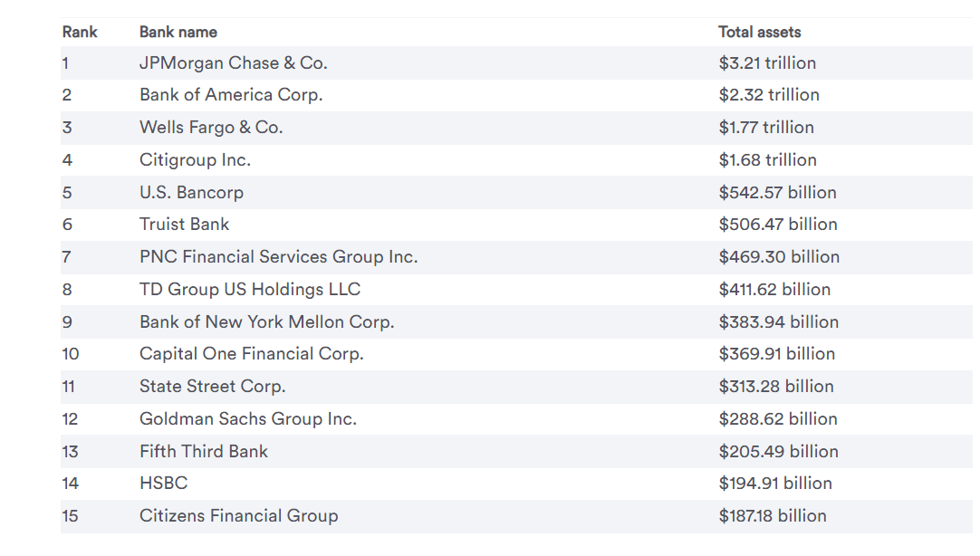This screenshot has height=556, width=980.
Task: Click Citigroup Inc. in the table
Action: 195,160
